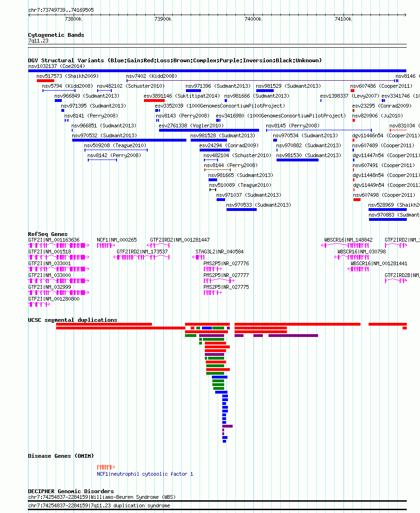This screenshot has height=513, width=420.
Task: Click GTF2IRD2|NM_001281447 gene label
Action: (x=180, y=240)
